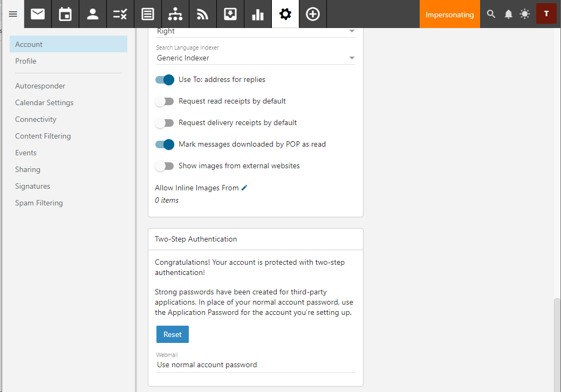Edit Allow Inline Images From pencil icon
Image resolution: width=561 pixels, height=392 pixels.
(x=244, y=188)
